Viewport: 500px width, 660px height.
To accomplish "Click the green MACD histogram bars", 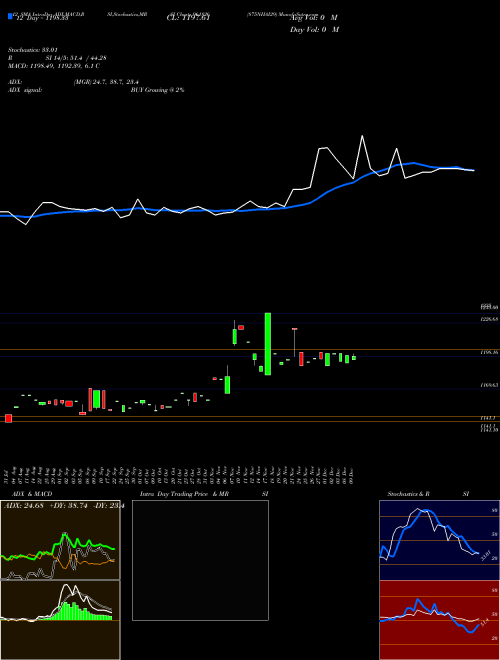I will (x=78, y=612).
